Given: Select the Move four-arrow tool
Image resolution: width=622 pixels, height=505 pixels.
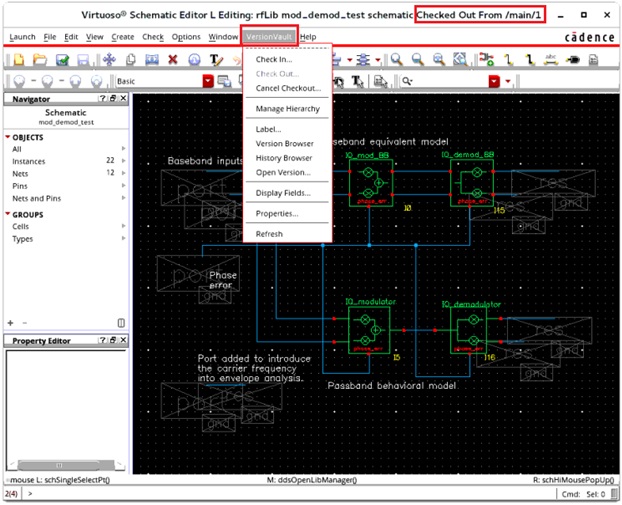Looking at the screenshot, I should (109, 60).
